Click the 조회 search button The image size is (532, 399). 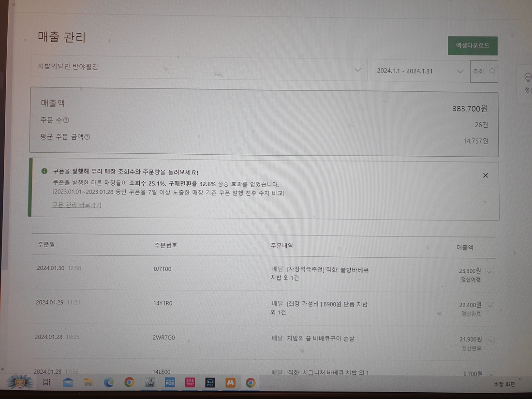coord(484,72)
